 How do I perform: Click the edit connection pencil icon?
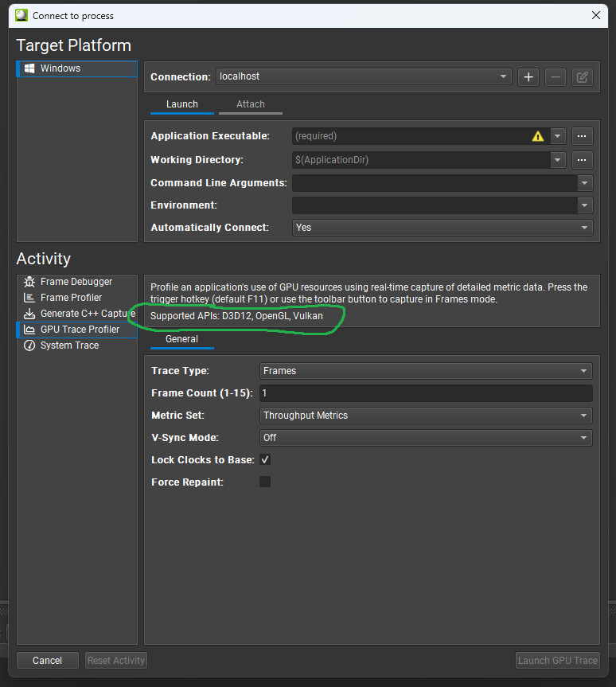[583, 77]
